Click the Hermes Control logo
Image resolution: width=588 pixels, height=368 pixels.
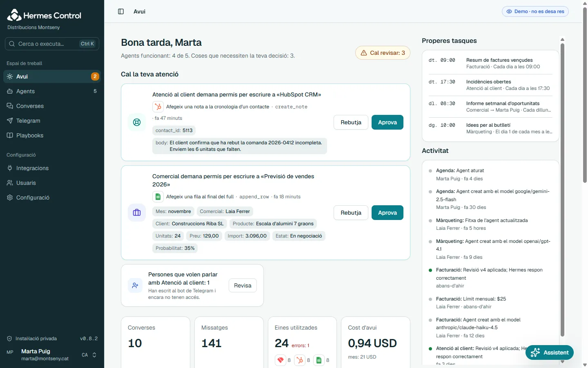click(44, 15)
